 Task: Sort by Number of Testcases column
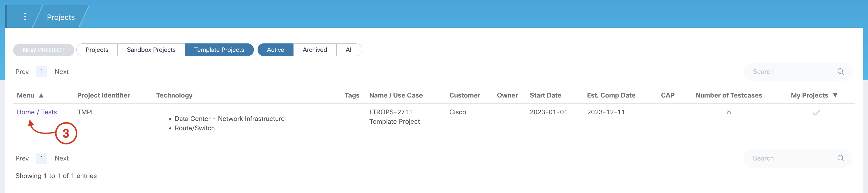729,95
